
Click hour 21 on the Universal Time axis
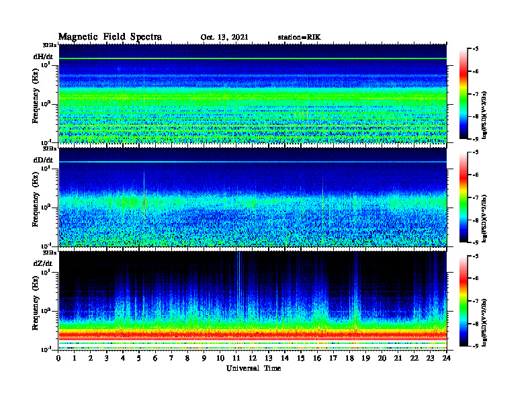(398, 358)
